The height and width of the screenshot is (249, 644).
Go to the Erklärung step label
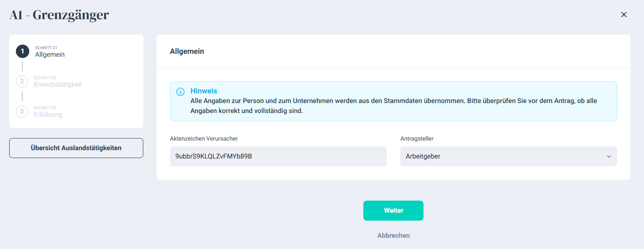48,115
